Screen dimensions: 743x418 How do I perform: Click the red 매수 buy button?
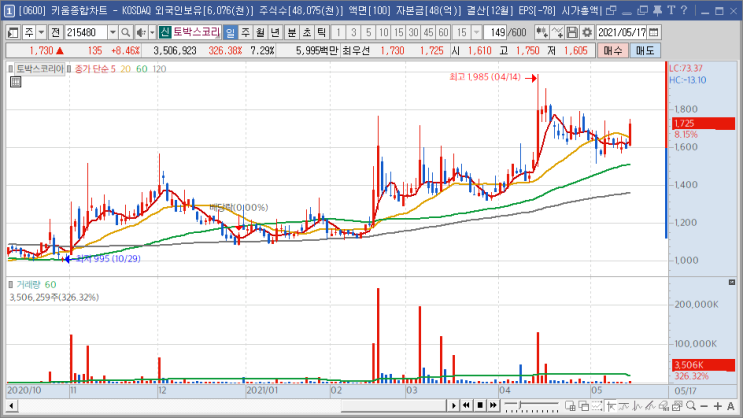click(x=613, y=51)
